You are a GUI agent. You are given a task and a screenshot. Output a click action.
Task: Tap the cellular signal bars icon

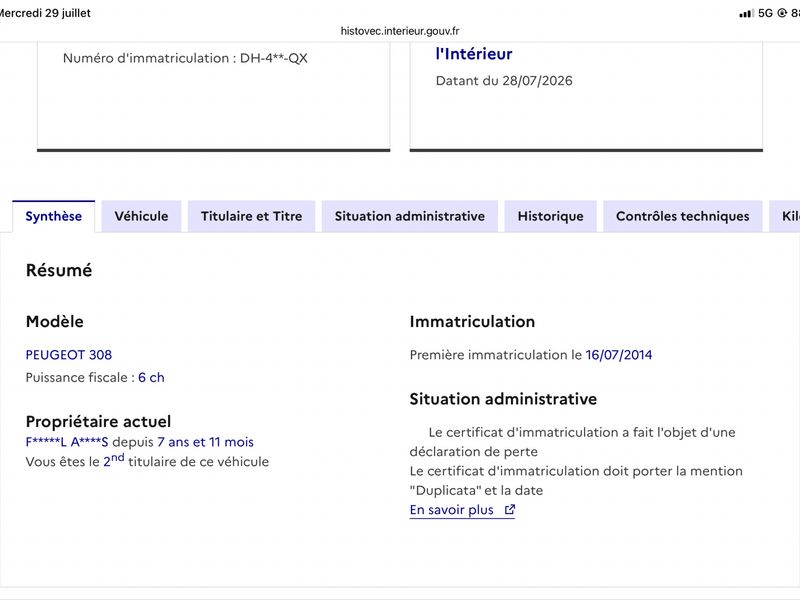click(746, 13)
